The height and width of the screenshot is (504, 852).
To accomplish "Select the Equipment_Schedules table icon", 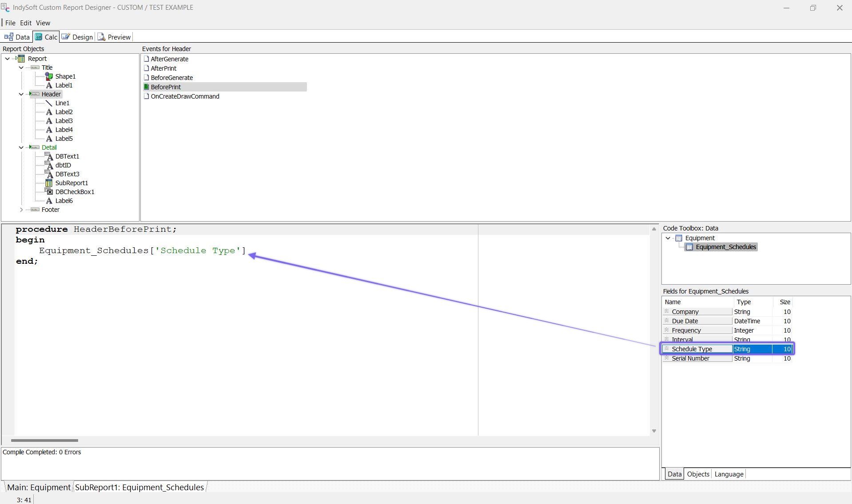I will pyautogui.click(x=689, y=247).
